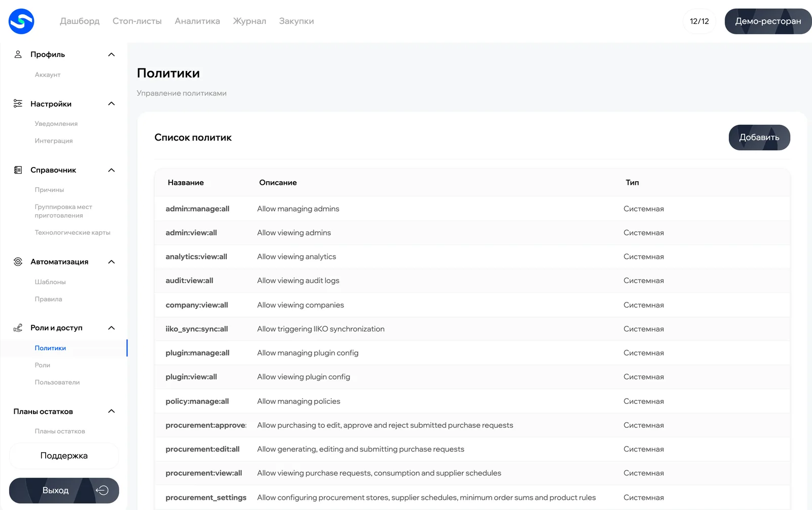Collapse the Справочник section chevron

coord(112,170)
